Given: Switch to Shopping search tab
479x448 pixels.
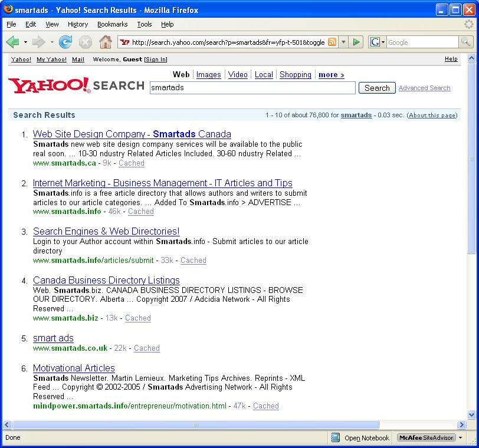Looking at the screenshot, I should point(296,74).
